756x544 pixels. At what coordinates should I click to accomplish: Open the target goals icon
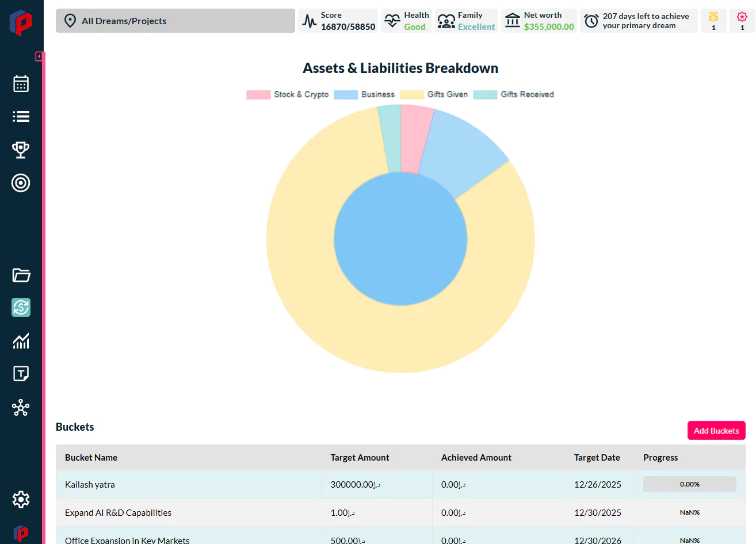[x=21, y=183]
